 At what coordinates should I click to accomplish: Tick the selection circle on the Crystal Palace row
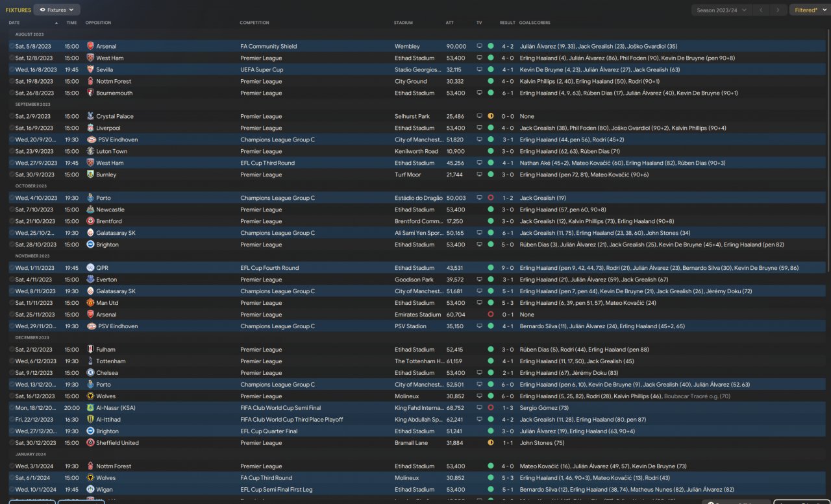[x=11, y=117]
